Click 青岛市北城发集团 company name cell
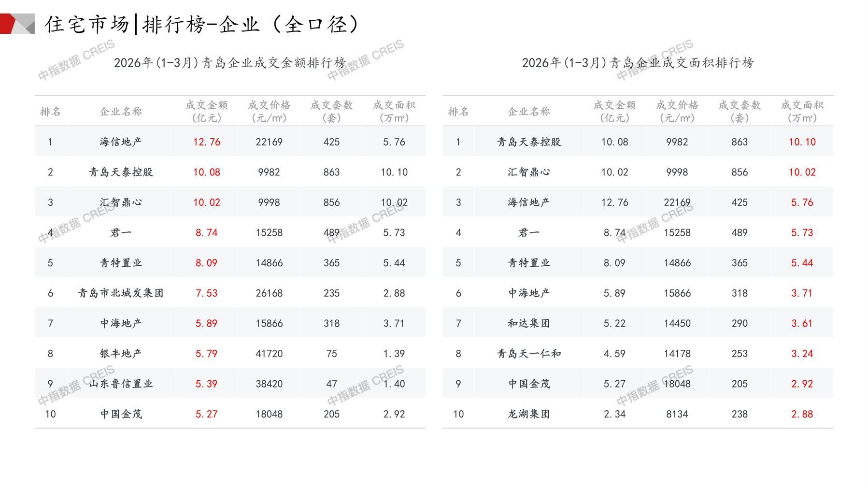Viewport: 868px width, 488px height. tap(121, 293)
